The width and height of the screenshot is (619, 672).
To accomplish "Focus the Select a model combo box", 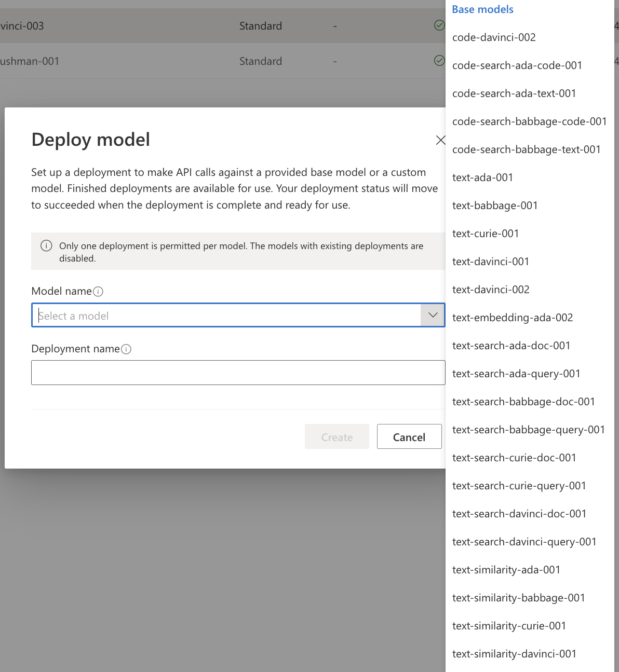I will point(238,315).
